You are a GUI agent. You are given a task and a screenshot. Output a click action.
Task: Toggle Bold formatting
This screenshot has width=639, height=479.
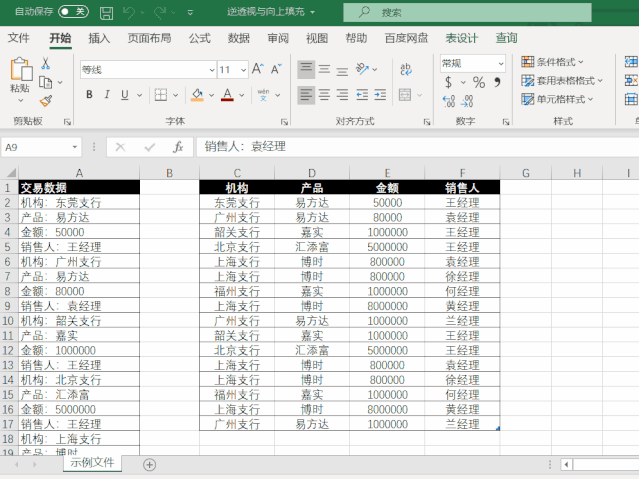pos(89,95)
